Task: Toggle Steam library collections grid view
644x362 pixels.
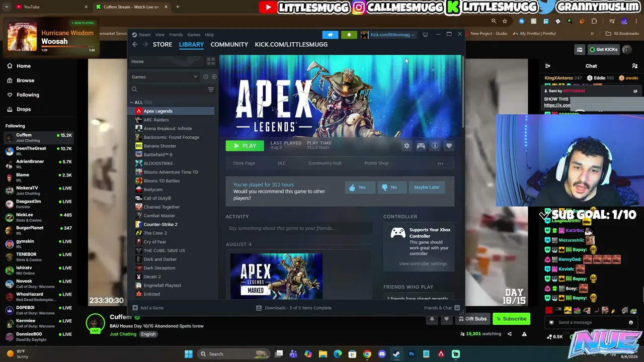Action: [x=211, y=61]
